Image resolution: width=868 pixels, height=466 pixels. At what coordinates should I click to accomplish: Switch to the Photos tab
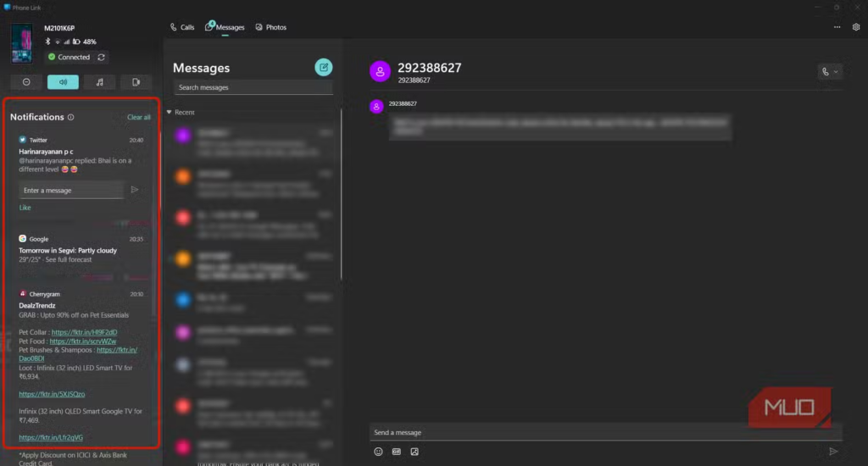(x=271, y=27)
